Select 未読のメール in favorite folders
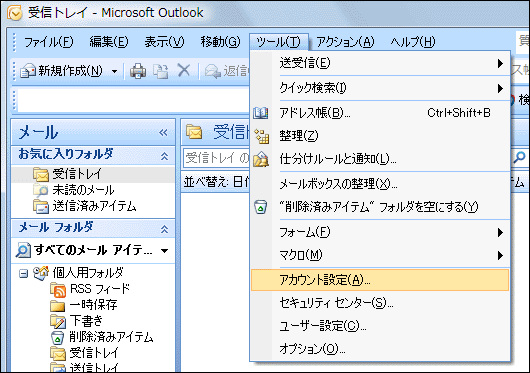The width and height of the screenshot is (530, 373). (x=83, y=190)
